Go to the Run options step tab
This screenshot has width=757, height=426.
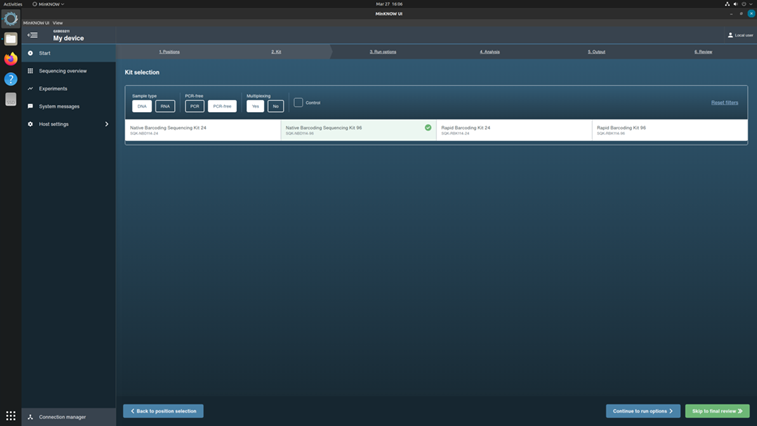click(x=383, y=51)
